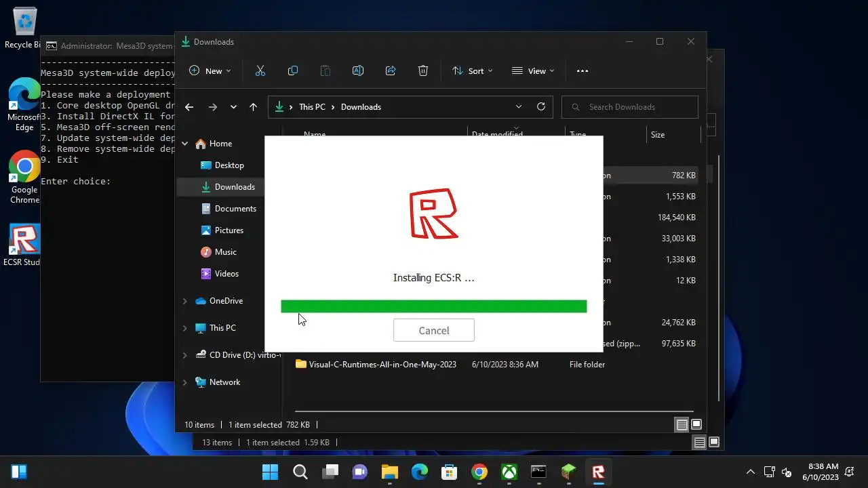
Task: Open Microsoft Store from the taskbar
Action: point(449,472)
